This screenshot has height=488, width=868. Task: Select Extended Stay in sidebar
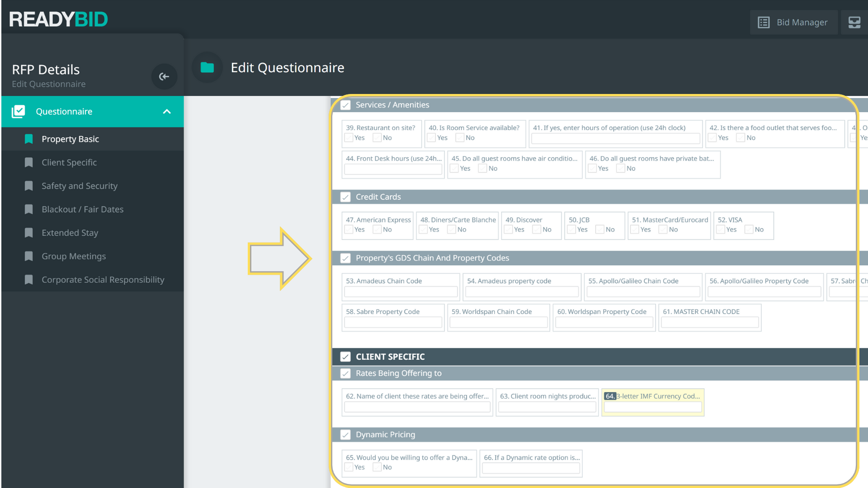pos(70,233)
